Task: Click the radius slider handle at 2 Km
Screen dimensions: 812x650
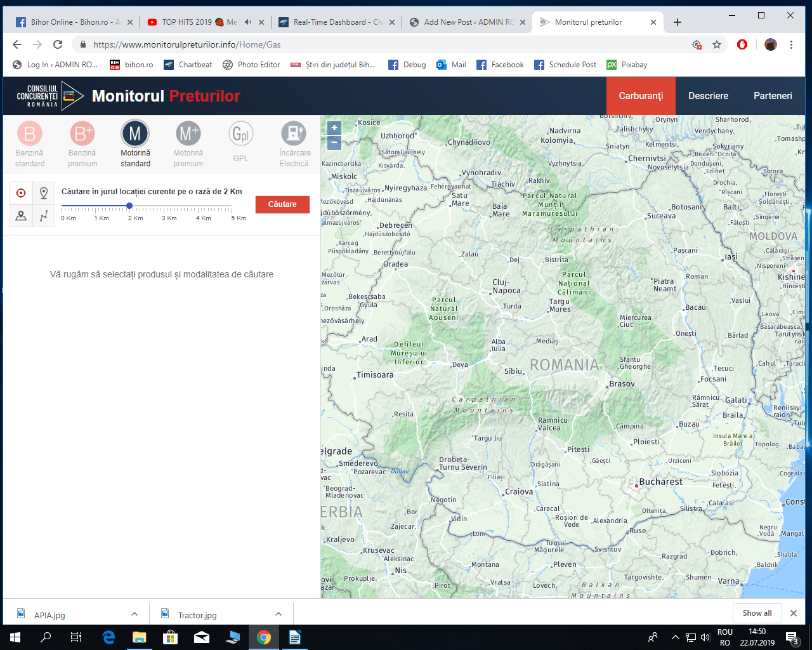Action: [129, 206]
